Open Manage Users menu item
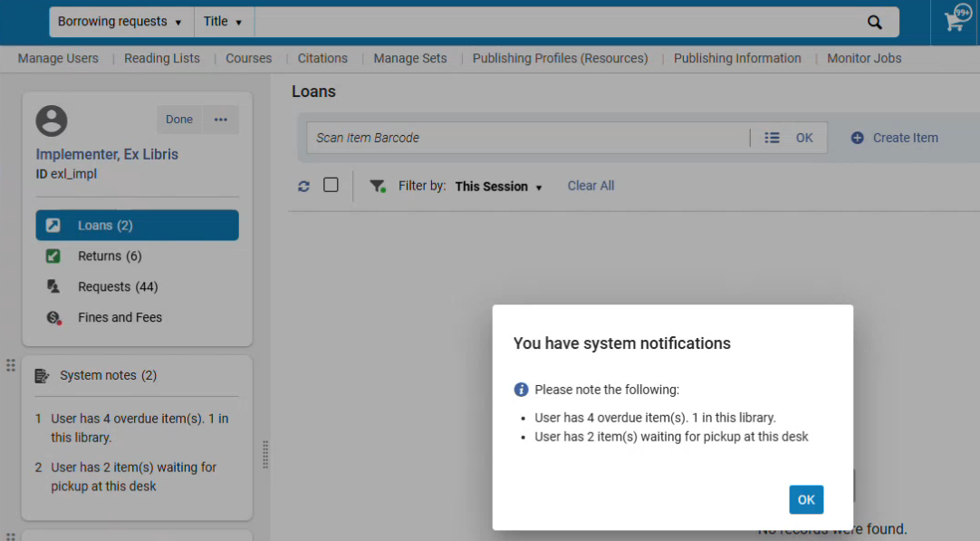 58,58
